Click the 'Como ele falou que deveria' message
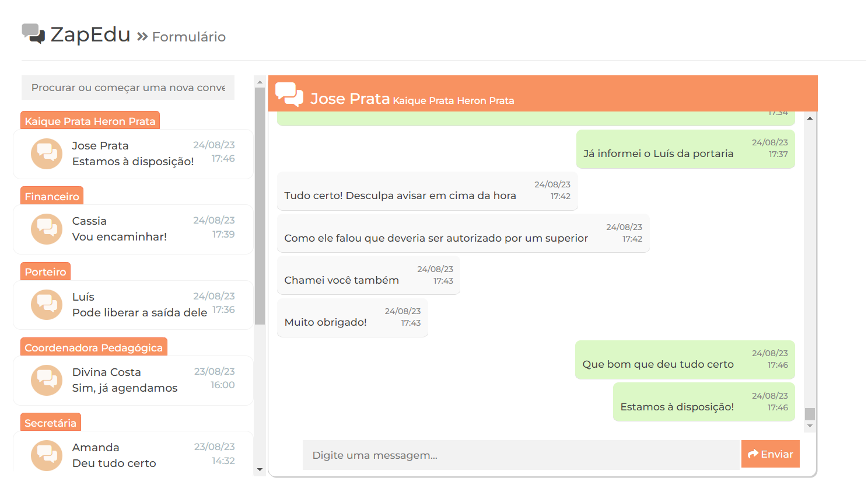The width and height of the screenshot is (868, 488). [463, 233]
